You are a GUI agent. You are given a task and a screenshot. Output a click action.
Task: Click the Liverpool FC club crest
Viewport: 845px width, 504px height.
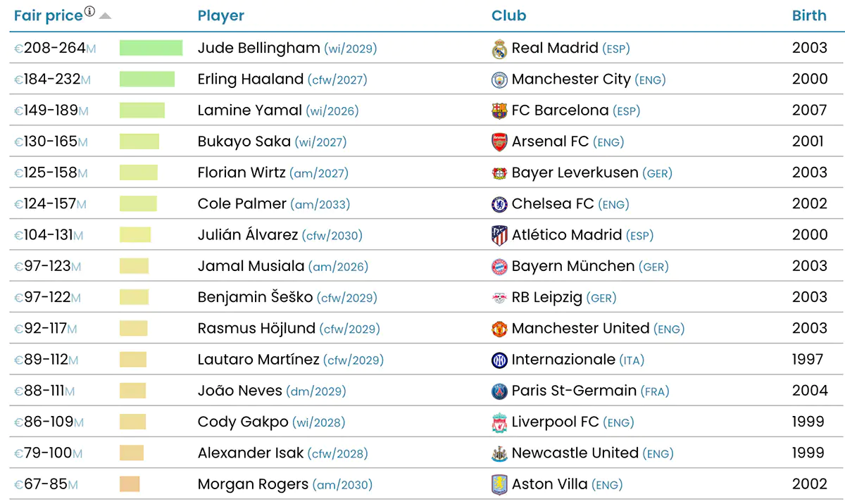(499, 422)
